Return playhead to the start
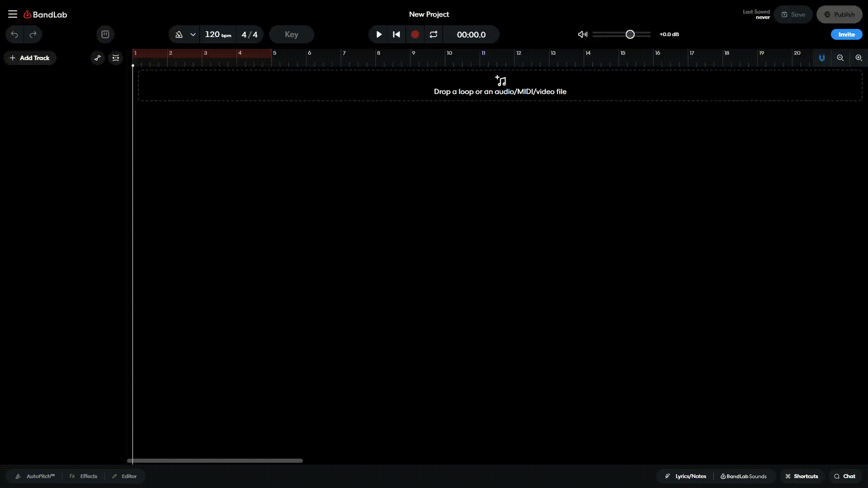The height and width of the screenshot is (488, 868). 396,34
